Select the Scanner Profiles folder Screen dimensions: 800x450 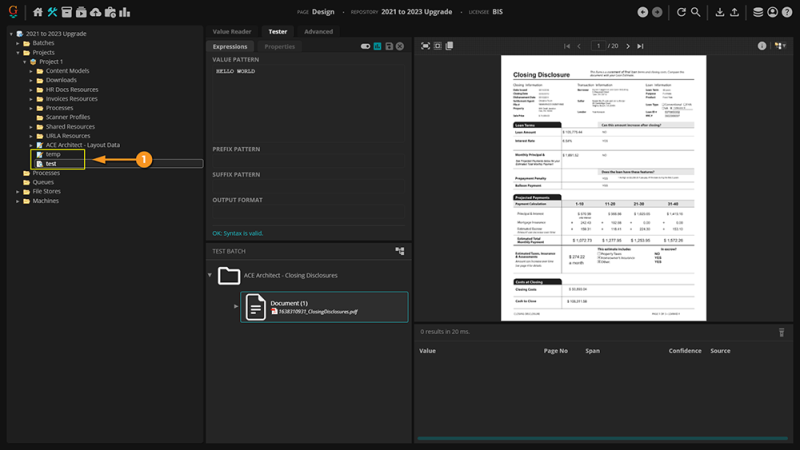pyautogui.click(x=68, y=117)
